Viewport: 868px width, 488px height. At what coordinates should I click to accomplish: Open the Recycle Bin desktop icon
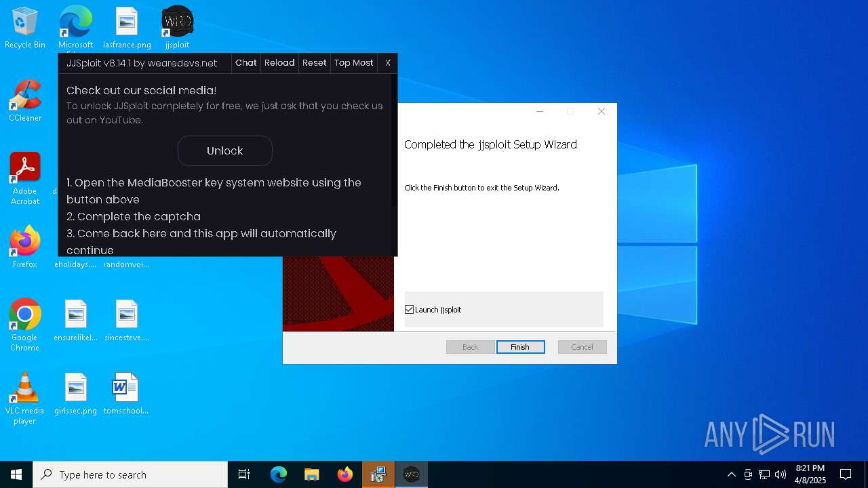click(25, 28)
